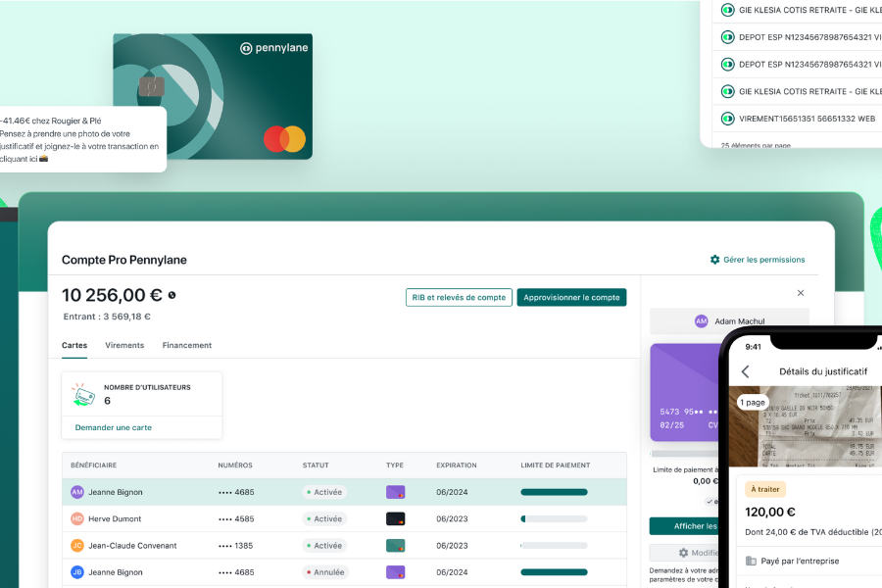Click the info icon next to the 10 256,00 € balance
The height and width of the screenshot is (588, 882).
click(172, 295)
